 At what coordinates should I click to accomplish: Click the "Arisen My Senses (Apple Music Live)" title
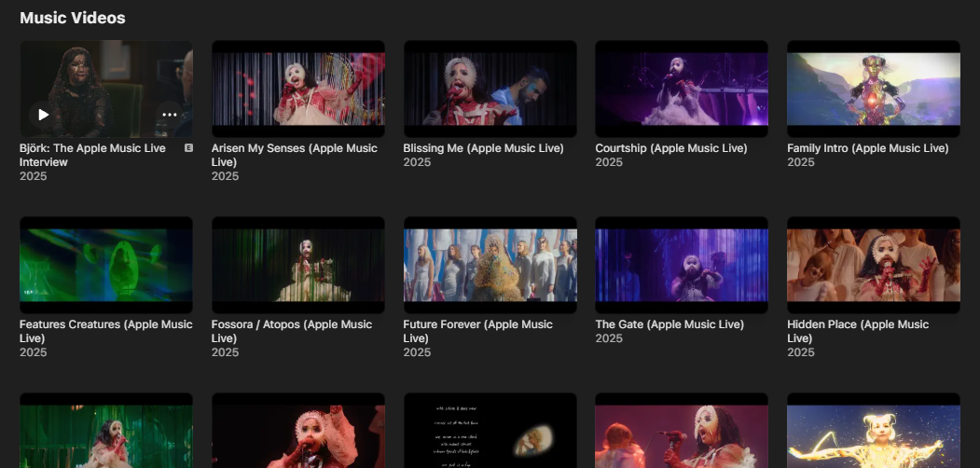coord(295,155)
